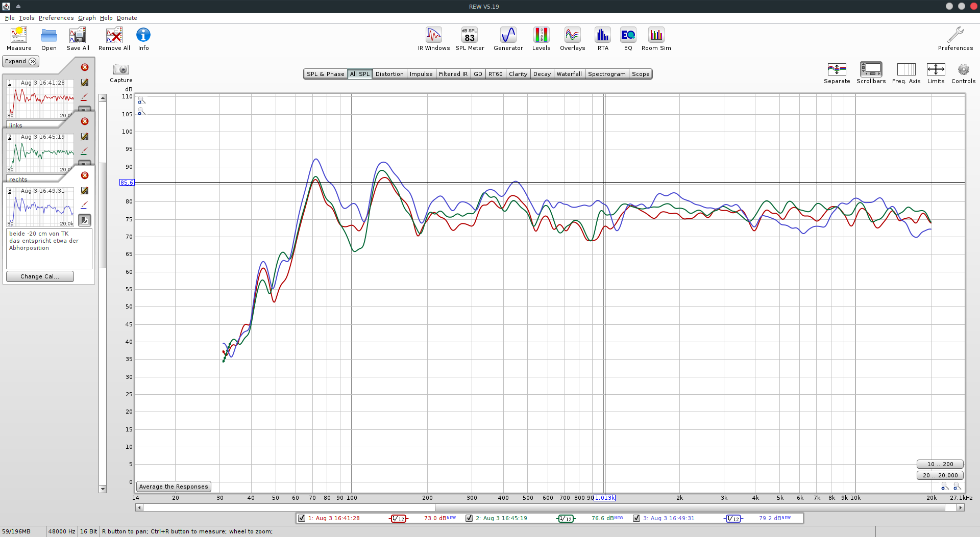Open smoothing selector for trace 3
This screenshot has height=537, width=980.
pos(733,519)
